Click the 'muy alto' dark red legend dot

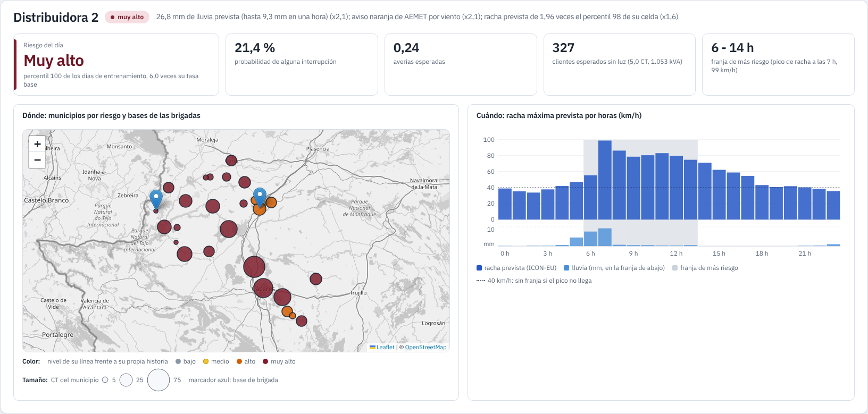265,361
